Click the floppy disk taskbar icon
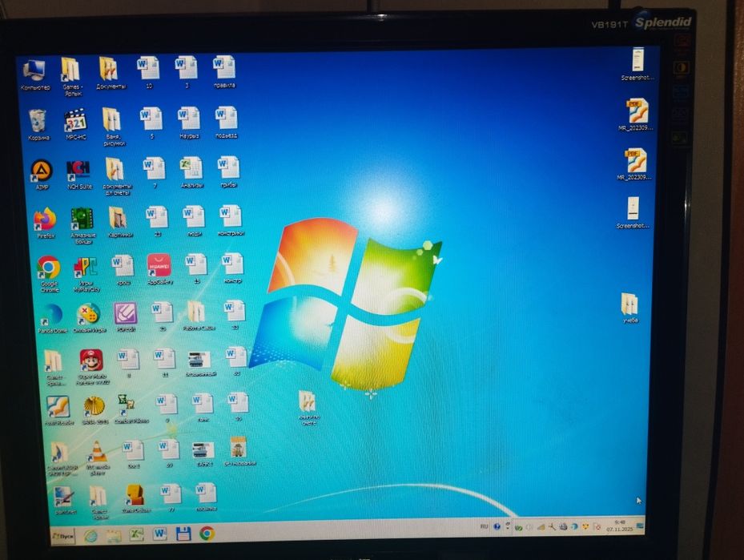The image size is (744, 560). tap(183, 534)
